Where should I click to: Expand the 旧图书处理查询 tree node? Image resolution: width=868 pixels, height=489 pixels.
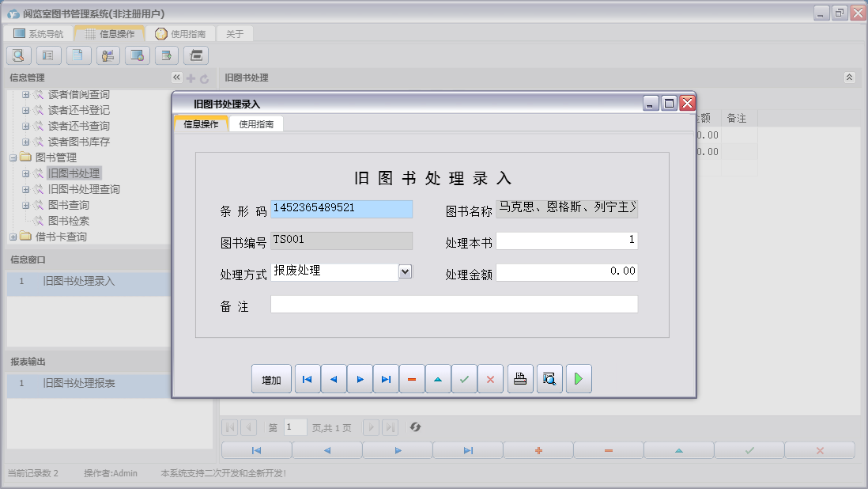[x=26, y=189]
